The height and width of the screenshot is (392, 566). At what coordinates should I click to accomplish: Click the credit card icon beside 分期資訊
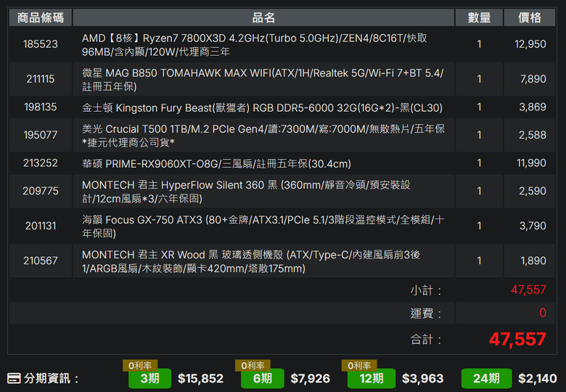coord(14,378)
